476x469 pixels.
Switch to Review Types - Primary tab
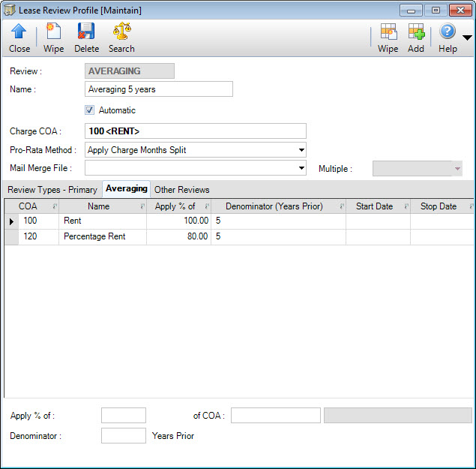pos(52,190)
